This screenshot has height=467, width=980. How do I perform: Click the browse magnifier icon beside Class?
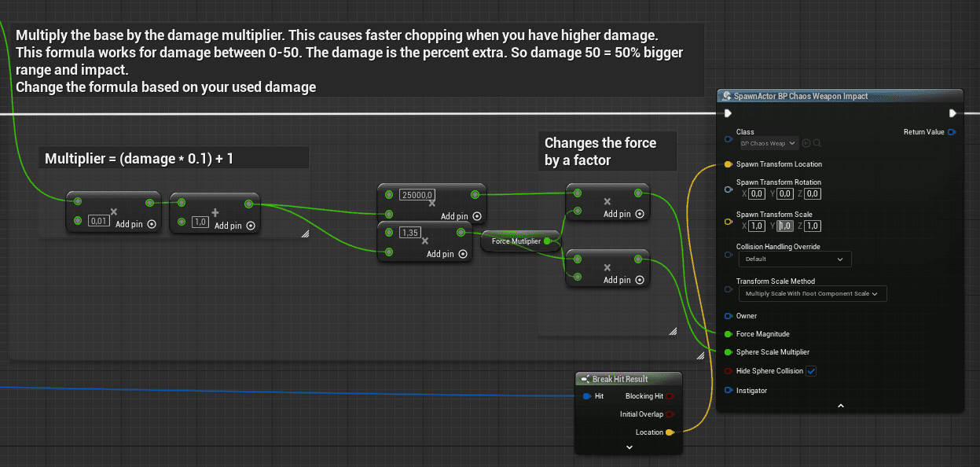pos(817,143)
